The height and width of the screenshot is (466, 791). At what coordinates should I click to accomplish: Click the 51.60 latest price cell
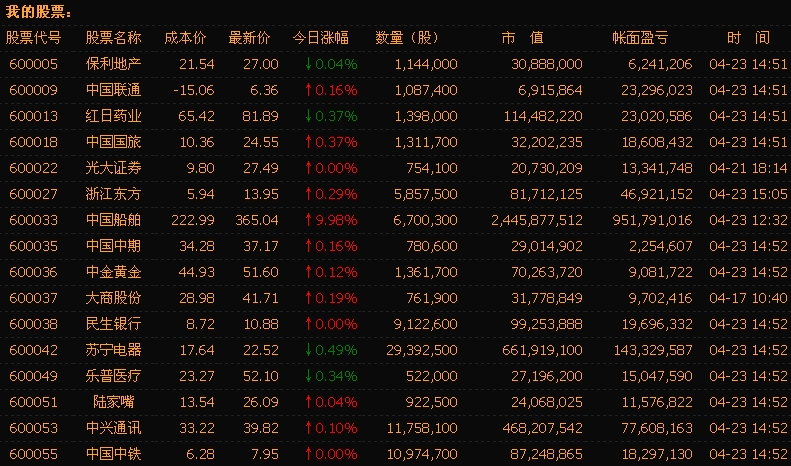pos(261,272)
